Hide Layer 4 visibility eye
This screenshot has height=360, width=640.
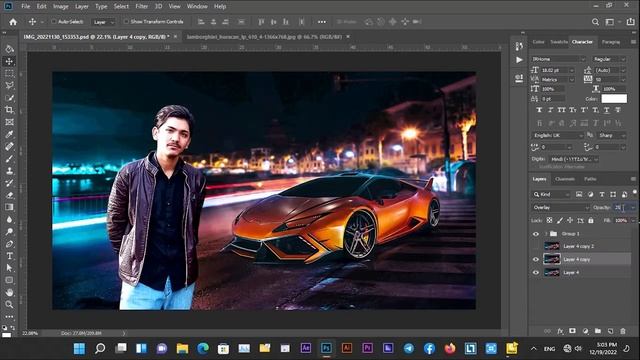tap(536, 272)
